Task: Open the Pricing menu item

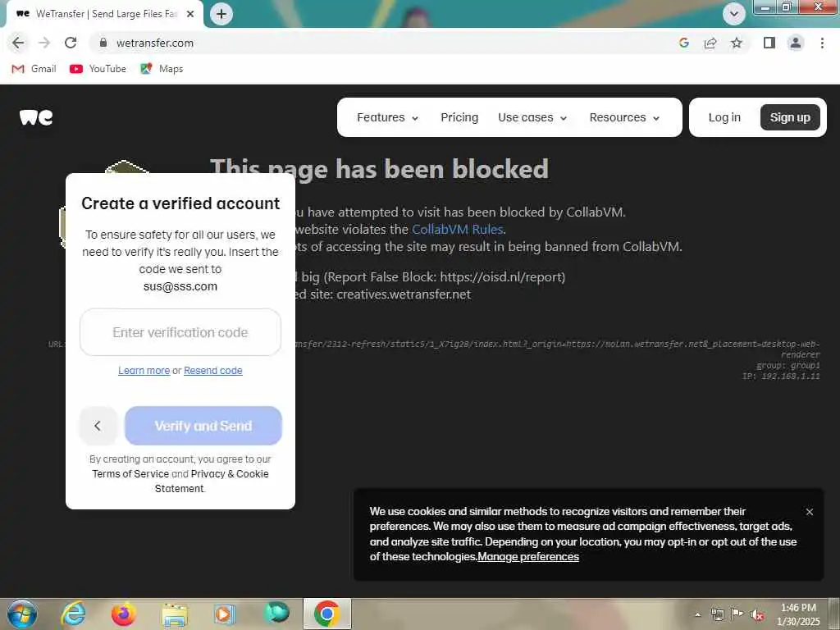Action: click(459, 117)
